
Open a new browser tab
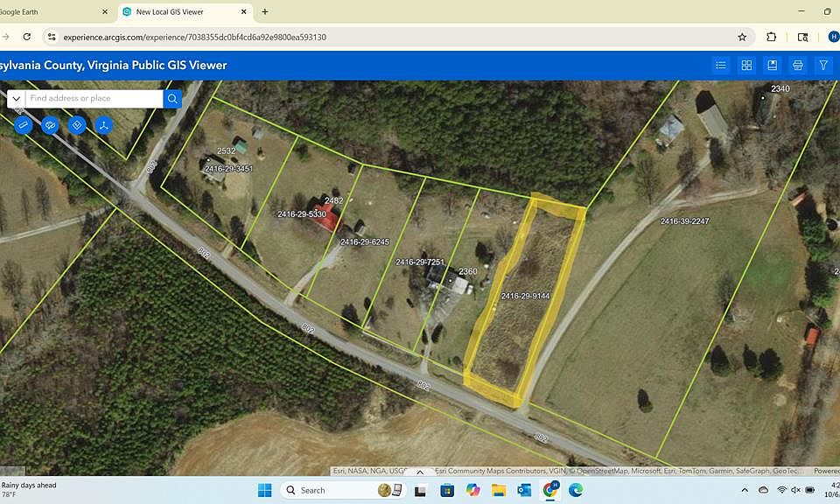click(x=264, y=11)
